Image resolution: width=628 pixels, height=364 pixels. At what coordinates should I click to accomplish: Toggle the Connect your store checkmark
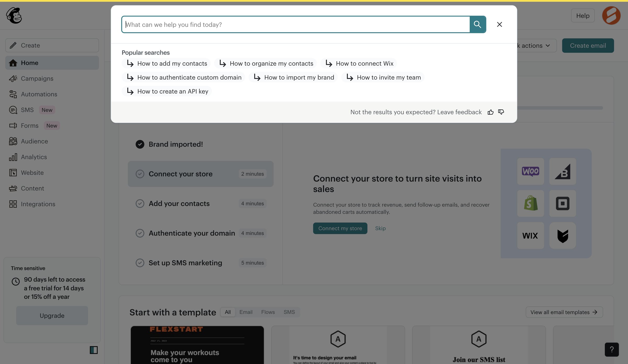[140, 174]
